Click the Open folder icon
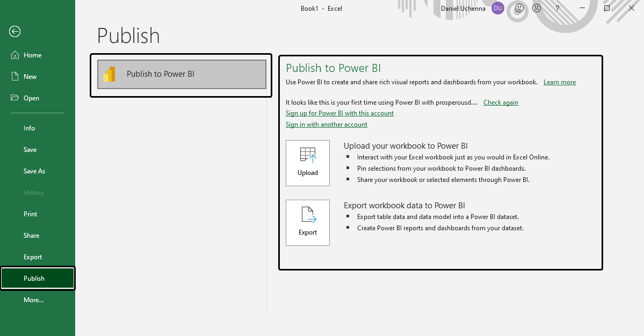Screen dimensions: 644x336 pos(15,98)
